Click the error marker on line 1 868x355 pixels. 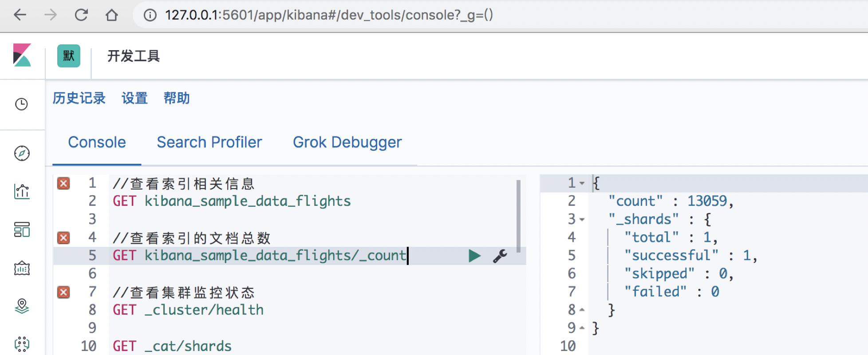point(63,183)
